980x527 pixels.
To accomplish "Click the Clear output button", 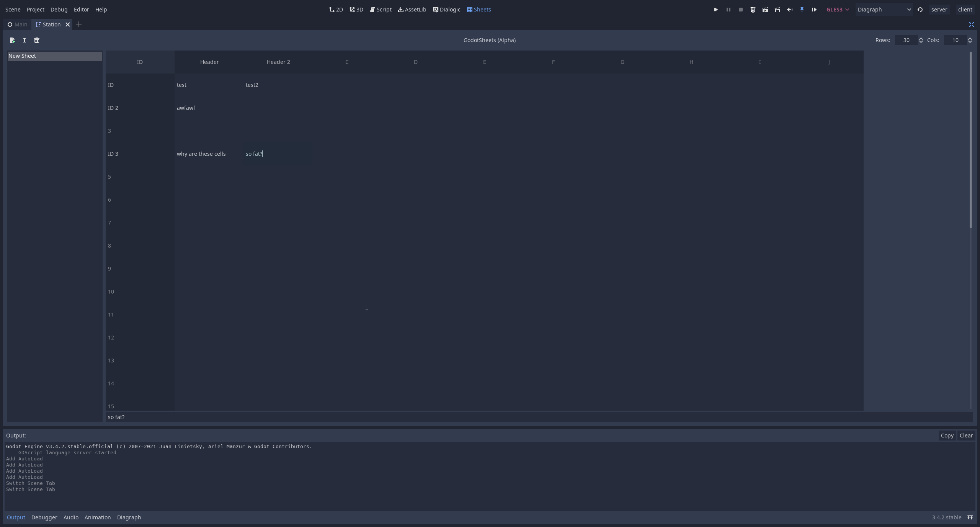I will [x=966, y=436].
